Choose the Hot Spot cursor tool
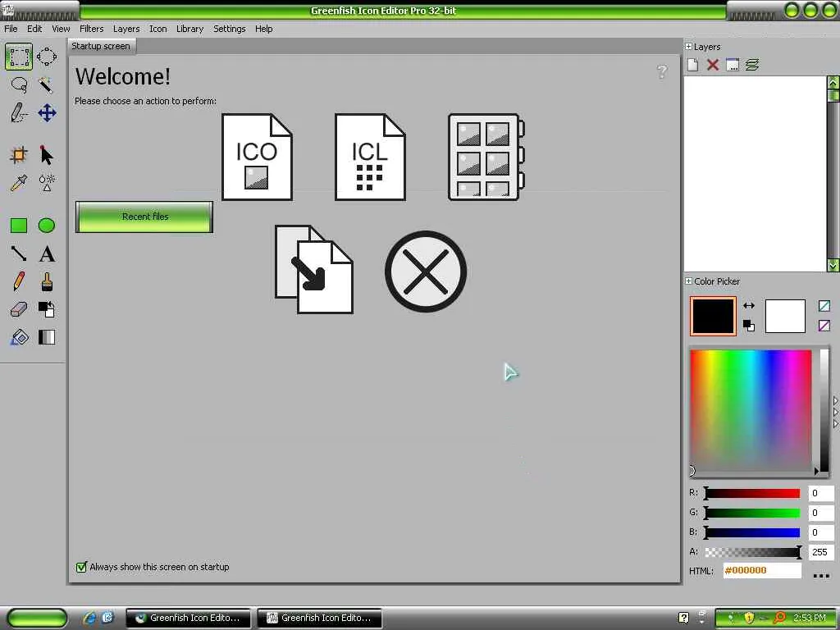This screenshot has width=840, height=630. tap(47, 155)
